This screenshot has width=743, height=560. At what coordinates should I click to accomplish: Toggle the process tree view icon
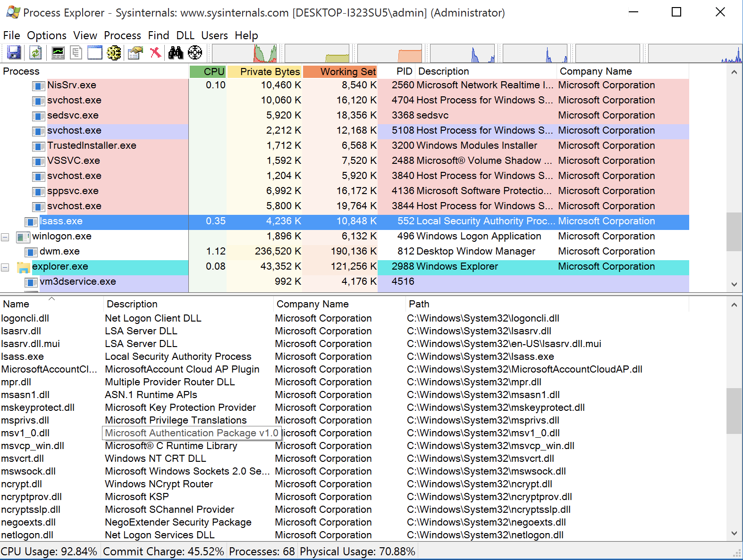(x=76, y=52)
